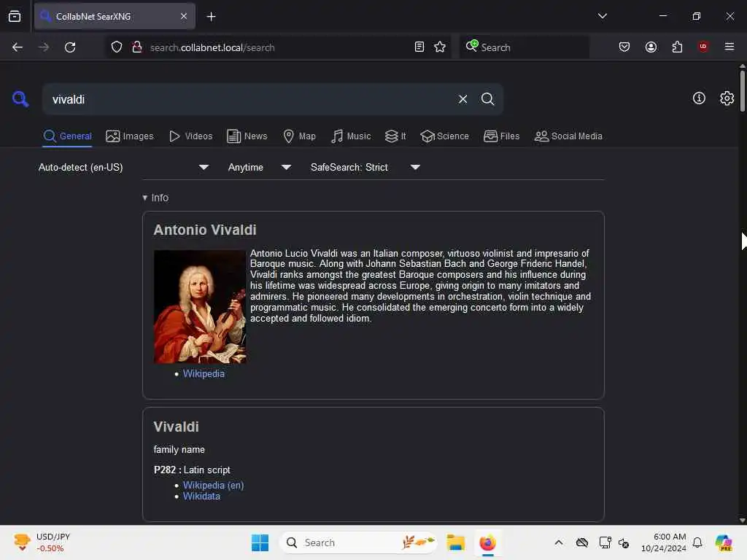The height and width of the screenshot is (560, 747).
Task: Open the extensions puzzle icon
Action: (x=677, y=47)
